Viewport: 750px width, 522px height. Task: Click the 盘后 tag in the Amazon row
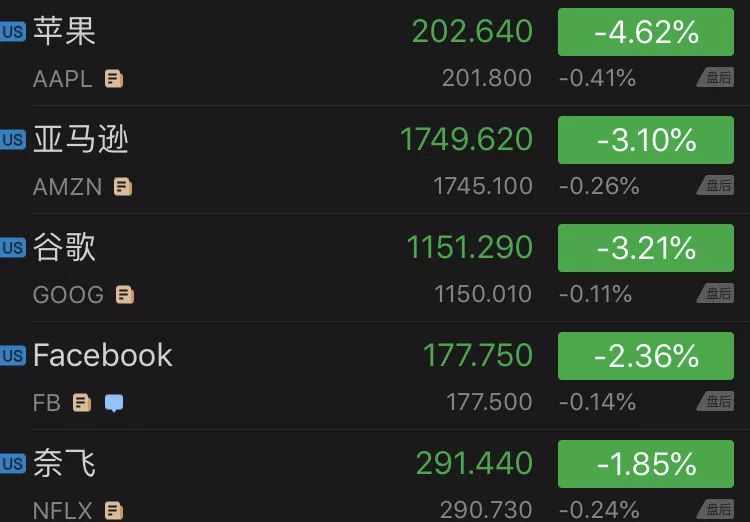[x=717, y=186]
